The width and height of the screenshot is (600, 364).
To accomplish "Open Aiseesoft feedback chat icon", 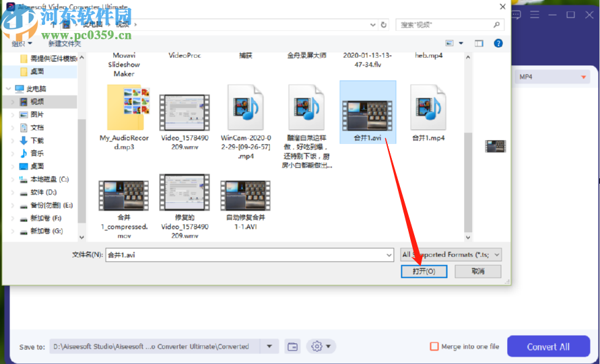I will click(516, 15).
